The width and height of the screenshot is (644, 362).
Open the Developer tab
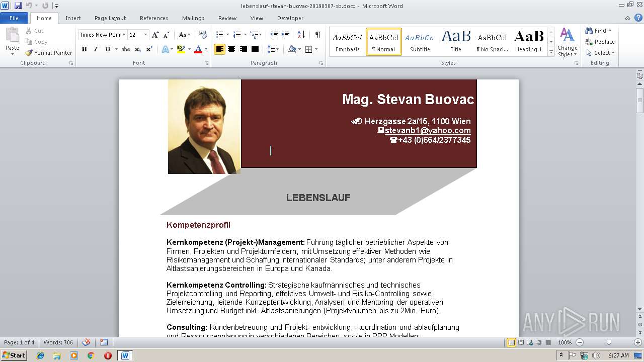tap(290, 18)
